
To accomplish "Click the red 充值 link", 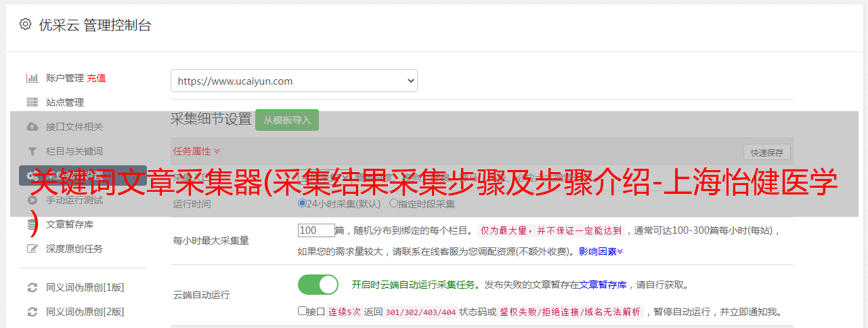I will tap(96, 78).
